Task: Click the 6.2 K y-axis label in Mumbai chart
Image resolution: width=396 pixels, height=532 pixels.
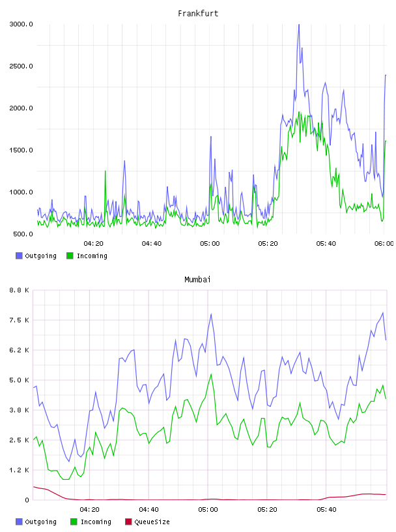Action: (x=20, y=350)
